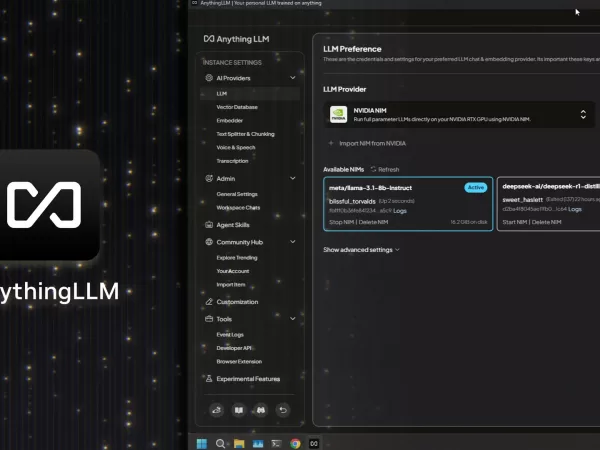600x450 pixels.
Task: Open Developer API under Tools
Action: click(x=234, y=348)
